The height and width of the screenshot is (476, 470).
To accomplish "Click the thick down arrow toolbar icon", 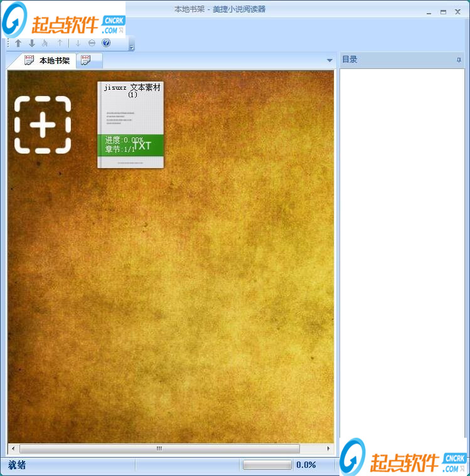I will [x=32, y=43].
